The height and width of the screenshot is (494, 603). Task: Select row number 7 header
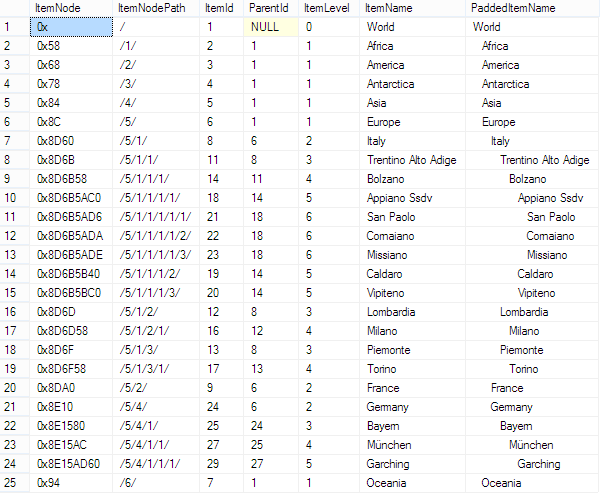[15, 141]
